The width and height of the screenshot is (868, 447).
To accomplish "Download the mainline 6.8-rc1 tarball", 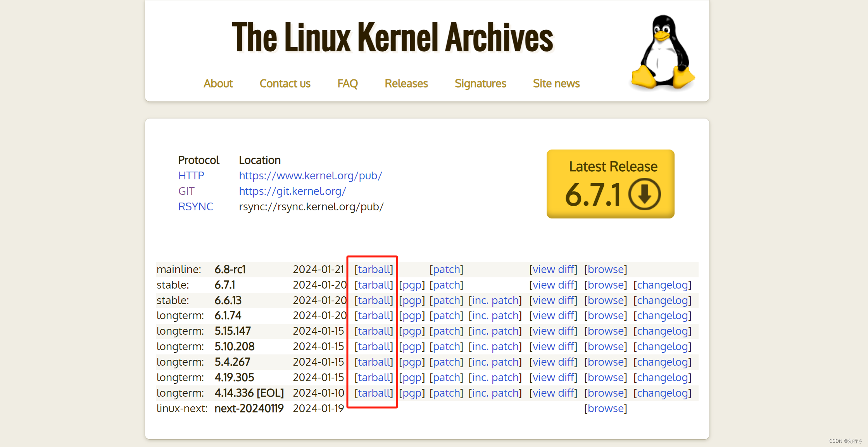I will tap(374, 270).
